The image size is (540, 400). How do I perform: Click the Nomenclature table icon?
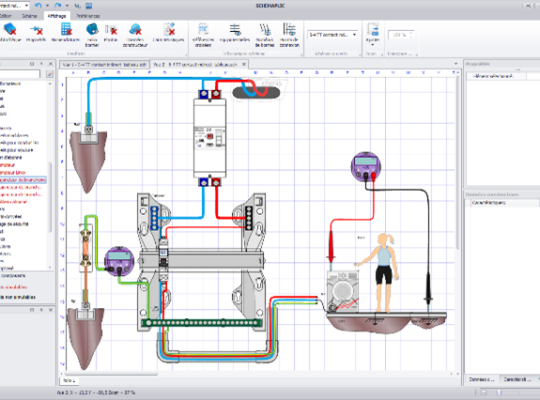[x=66, y=29]
